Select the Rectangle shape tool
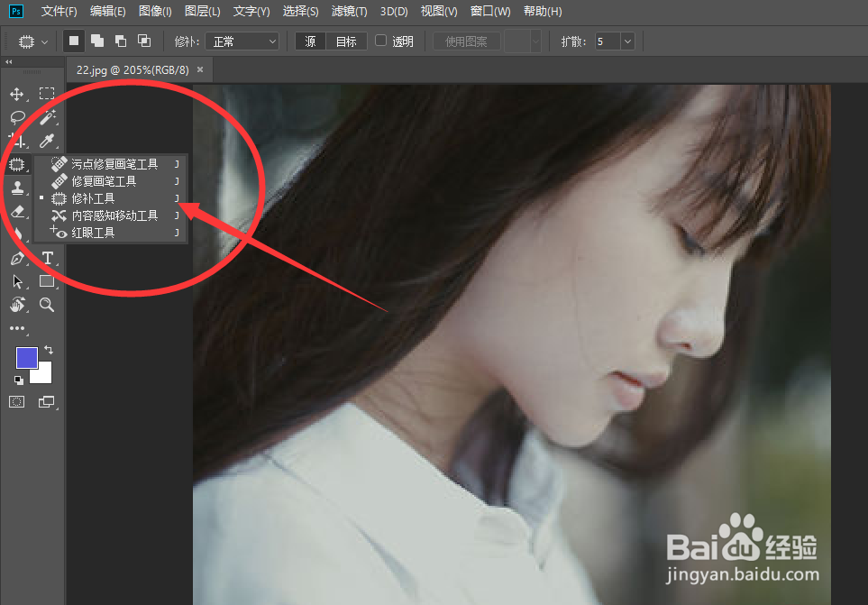 (47, 281)
